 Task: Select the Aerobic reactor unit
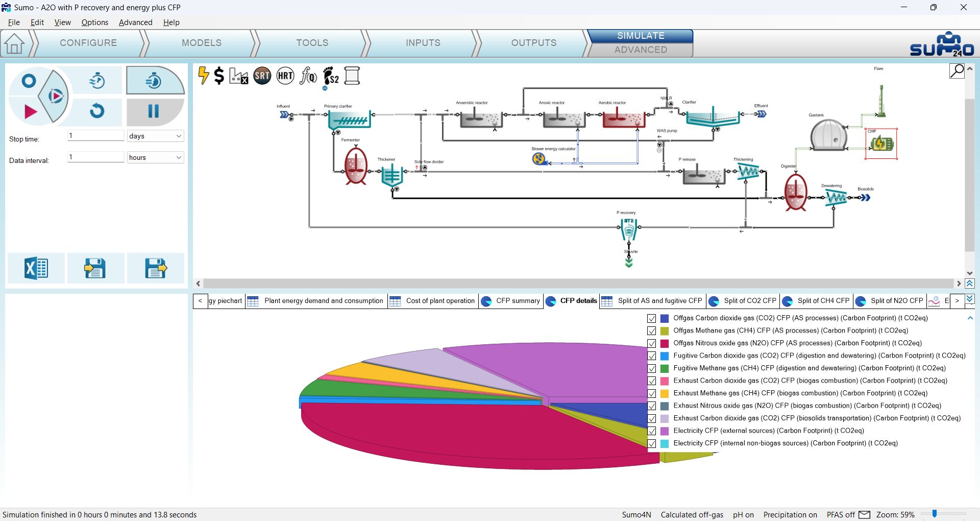click(623, 118)
